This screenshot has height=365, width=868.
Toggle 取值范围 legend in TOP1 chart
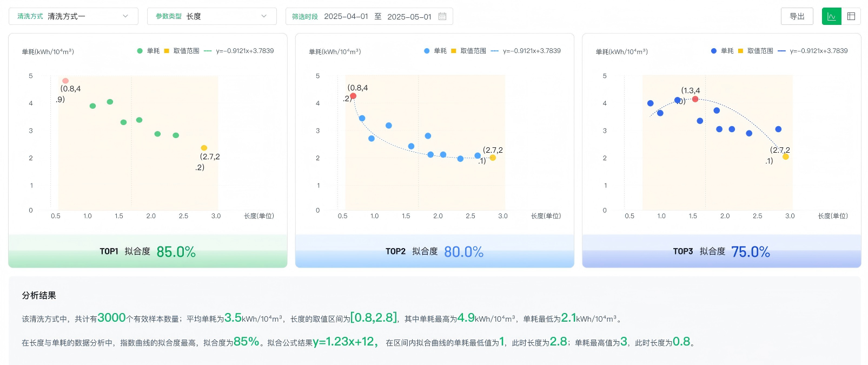[182, 51]
